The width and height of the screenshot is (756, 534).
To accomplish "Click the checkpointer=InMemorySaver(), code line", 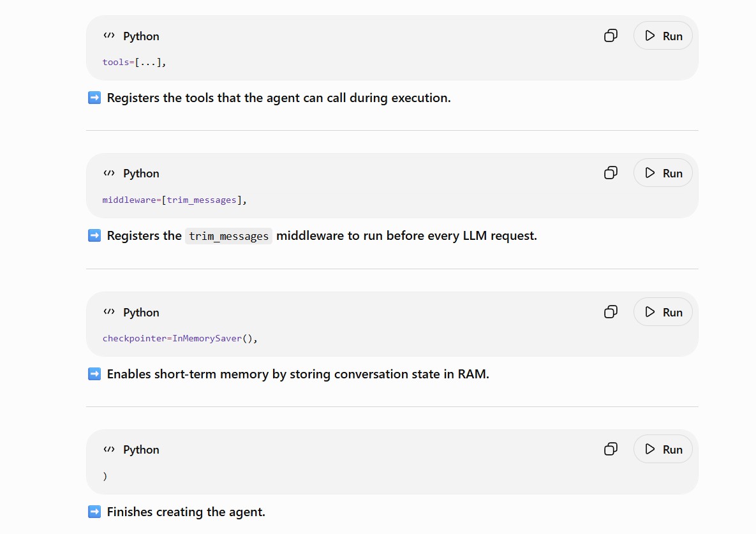I will [x=180, y=338].
